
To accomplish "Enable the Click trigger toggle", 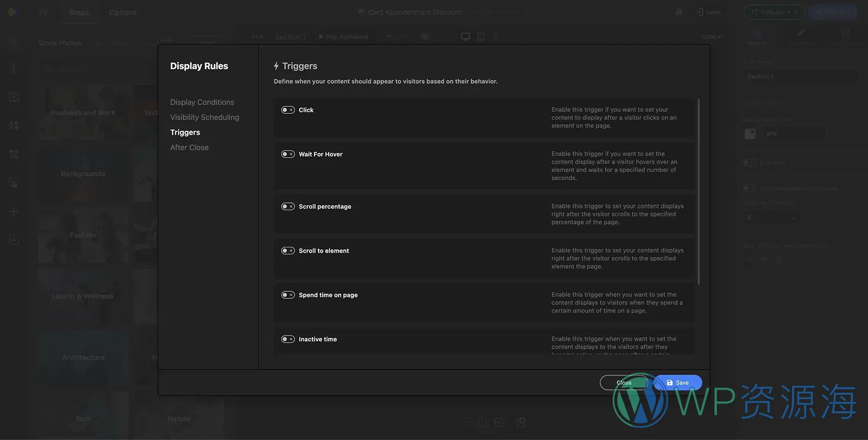I will tap(288, 110).
